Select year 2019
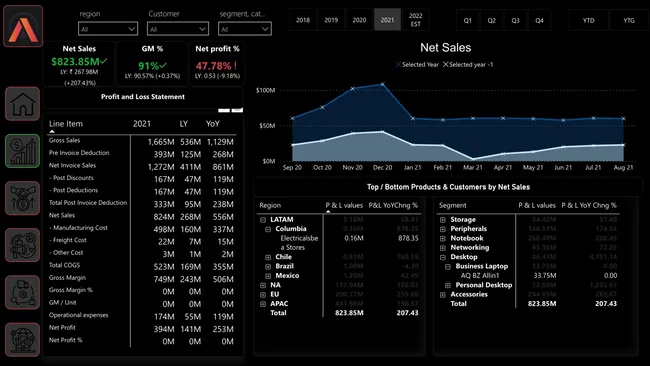Viewport: 650px width, 366px height. 331,20
